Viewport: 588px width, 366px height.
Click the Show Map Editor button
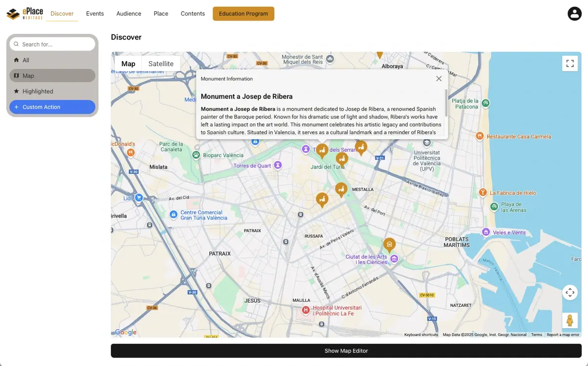pyautogui.click(x=346, y=351)
